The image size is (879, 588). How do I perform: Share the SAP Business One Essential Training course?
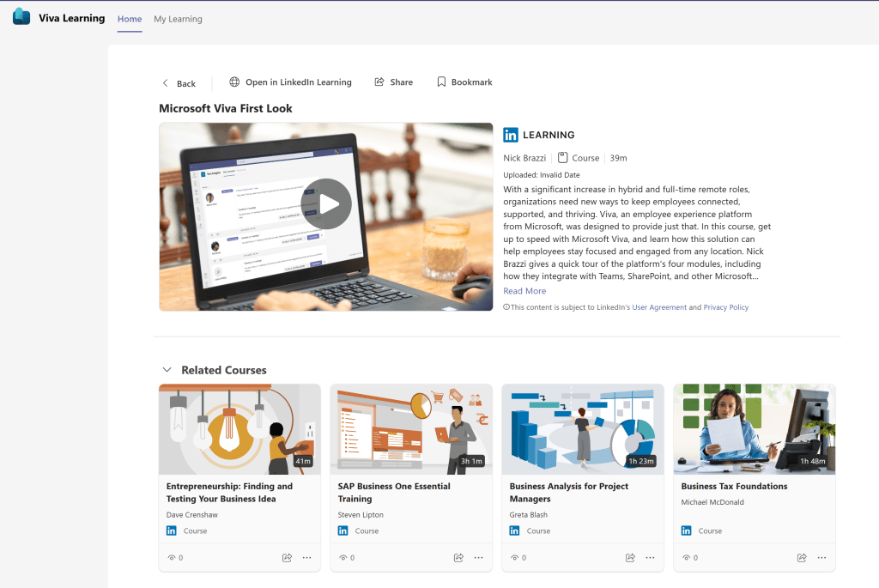click(458, 558)
